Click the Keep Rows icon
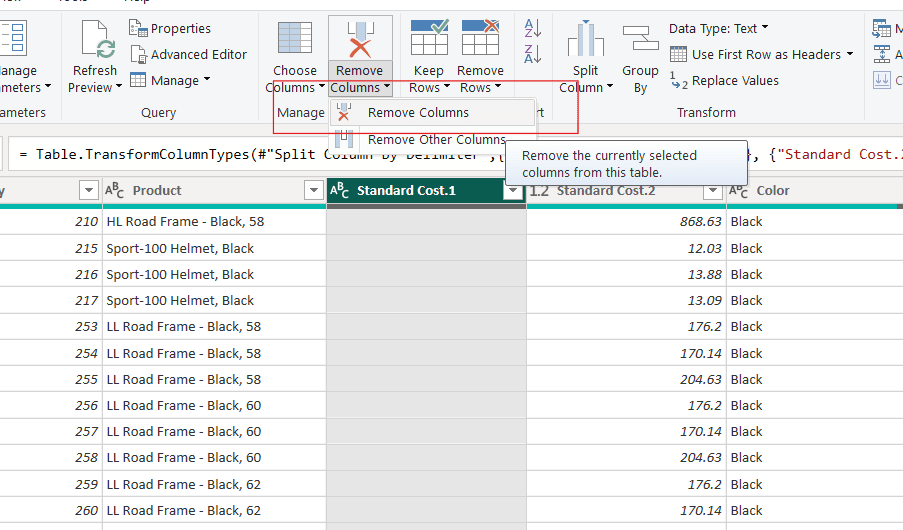 point(429,38)
